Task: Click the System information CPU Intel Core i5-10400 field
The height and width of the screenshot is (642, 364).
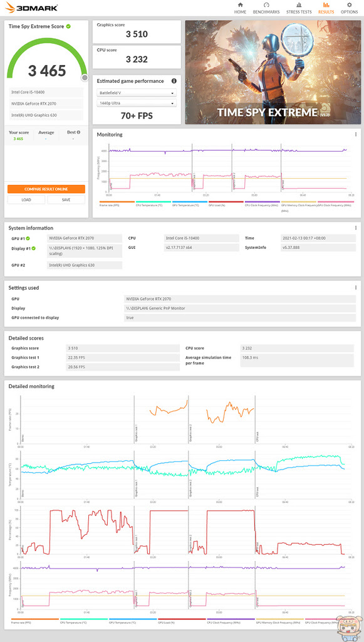Action: point(201,238)
